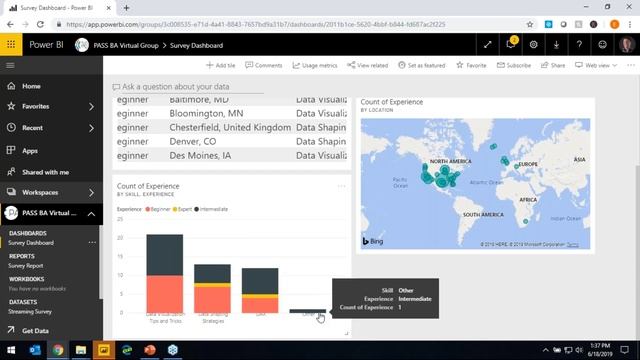Click the Terms link on the map
Screen dimensions: 640x360
573,244
